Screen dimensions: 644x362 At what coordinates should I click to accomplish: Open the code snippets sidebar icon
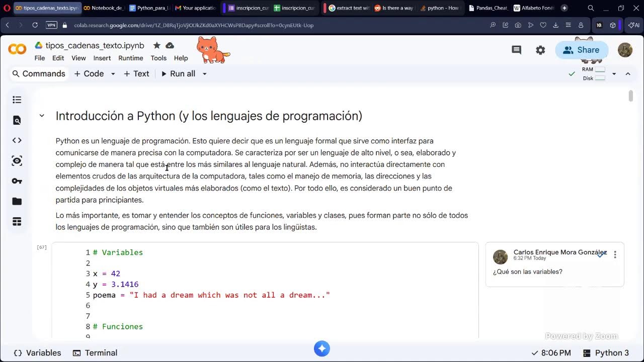pos(17,140)
